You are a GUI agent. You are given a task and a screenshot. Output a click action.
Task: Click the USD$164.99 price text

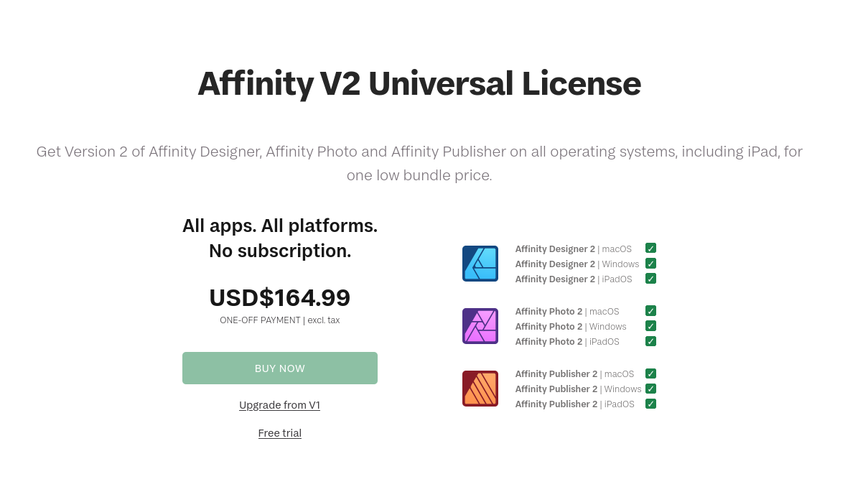279,297
